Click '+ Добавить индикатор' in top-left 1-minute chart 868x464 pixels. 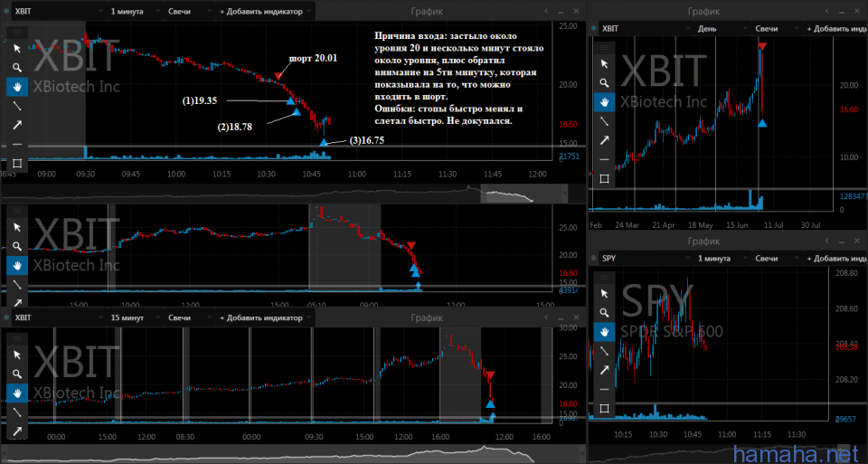[266, 11]
